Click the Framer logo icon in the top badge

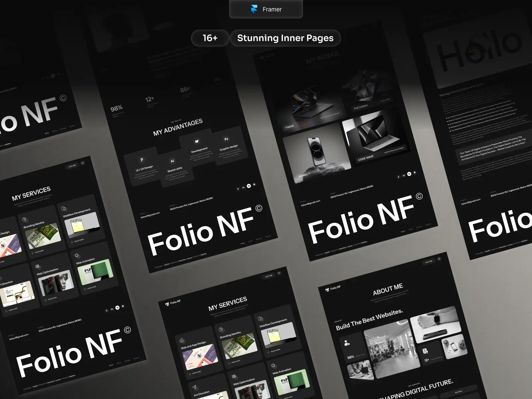click(254, 9)
